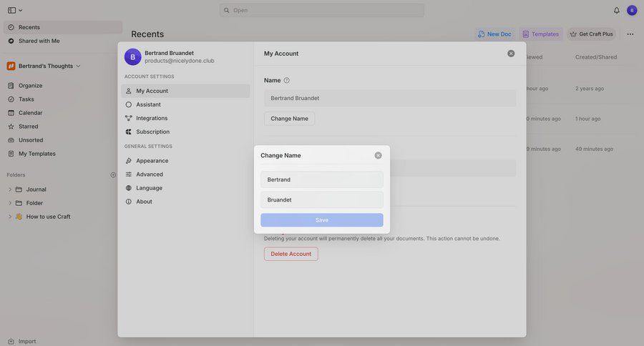Click '49 minutes ago' table cell

[x=594, y=149]
